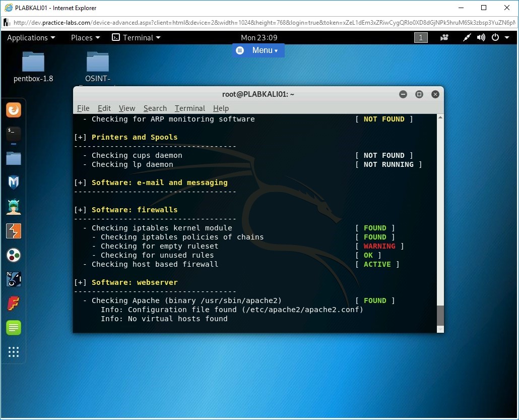
Task: Click the terminal vertical scrollbar handle
Action: pyautogui.click(x=440, y=316)
